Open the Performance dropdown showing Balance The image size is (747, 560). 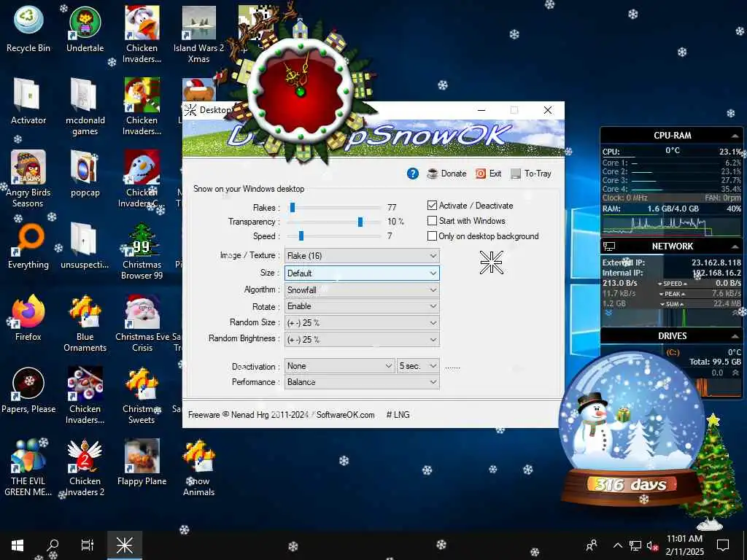362,382
